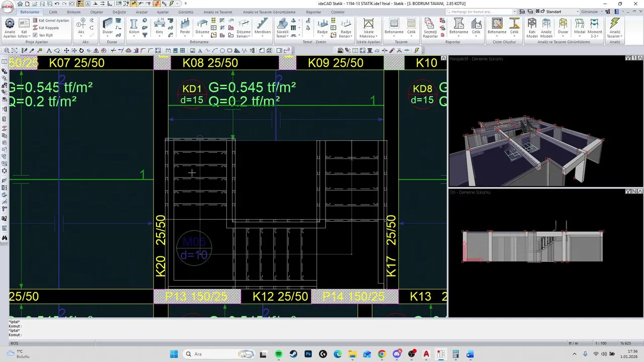Open Chrome from the taskbar
The width and height of the screenshot is (644, 362).
pyautogui.click(x=382, y=354)
